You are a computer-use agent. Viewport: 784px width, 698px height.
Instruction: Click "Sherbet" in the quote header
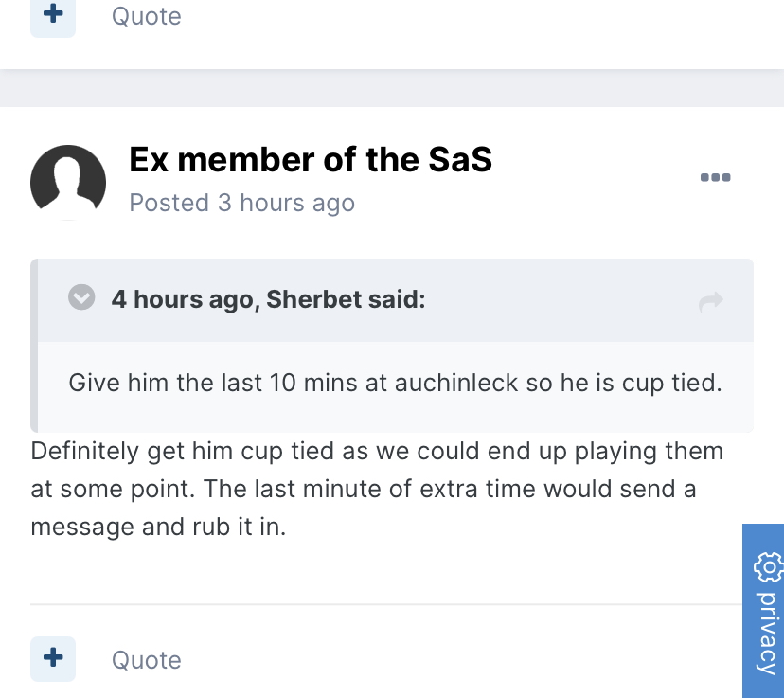[x=311, y=299]
